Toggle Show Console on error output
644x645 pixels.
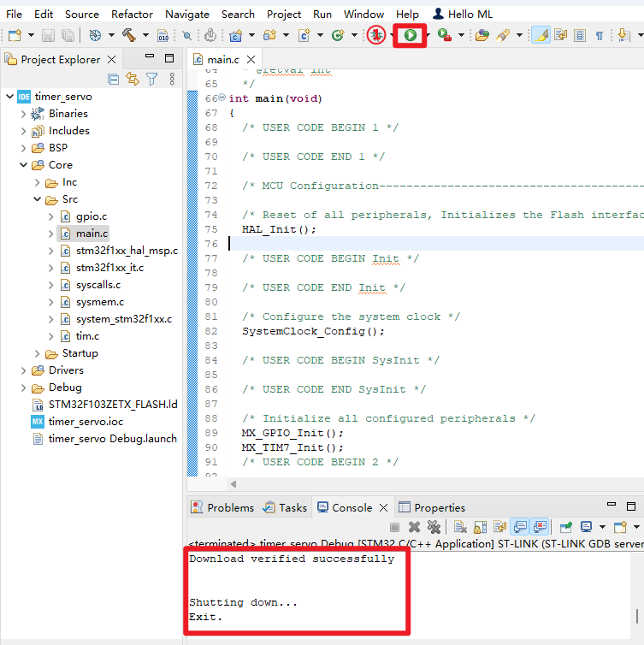coord(540,527)
